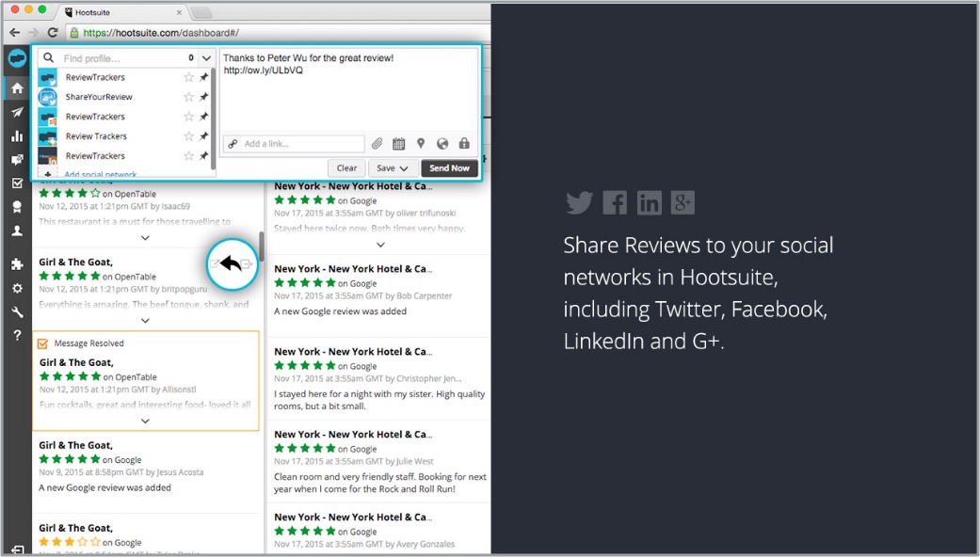Toggle the Message Resolved checkbox
Screen dimensions: 980x557
point(43,343)
